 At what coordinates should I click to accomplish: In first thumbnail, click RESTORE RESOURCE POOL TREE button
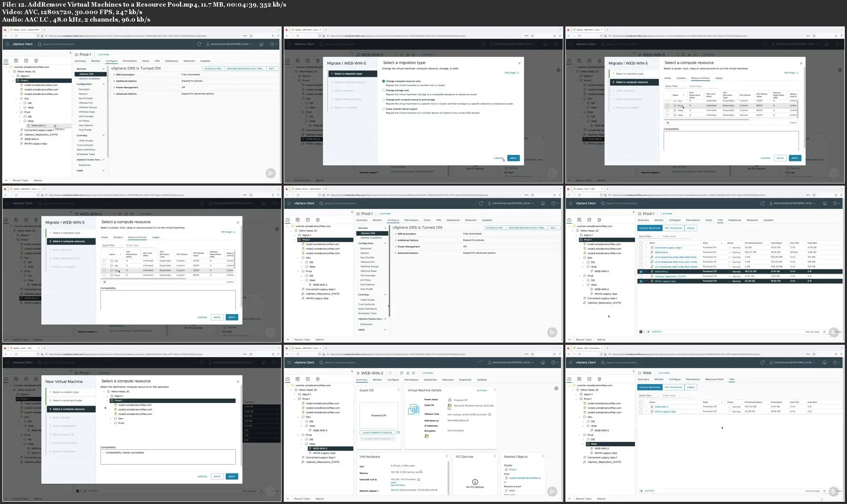[x=245, y=68]
